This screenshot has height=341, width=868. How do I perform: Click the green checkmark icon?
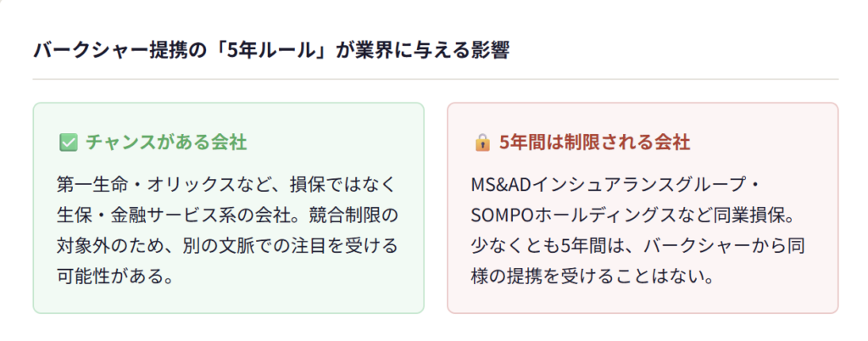pyautogui.click(x=69, y=143)
